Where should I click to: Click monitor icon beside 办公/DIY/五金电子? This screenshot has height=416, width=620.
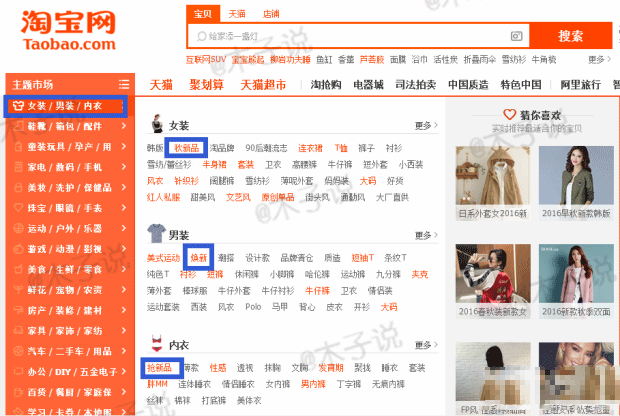pos(18,372)
